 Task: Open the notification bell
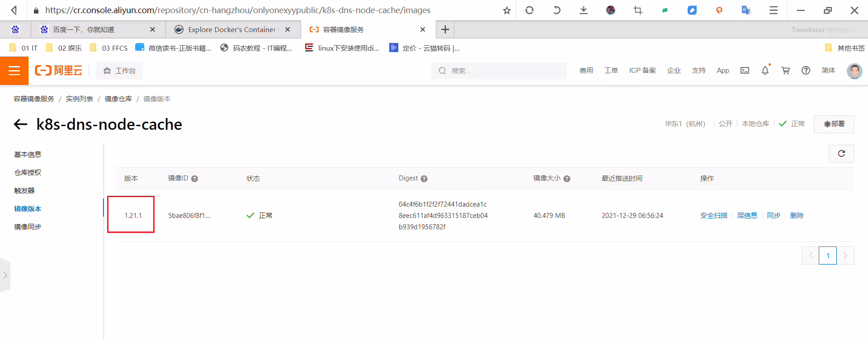[x=765, y=71]
